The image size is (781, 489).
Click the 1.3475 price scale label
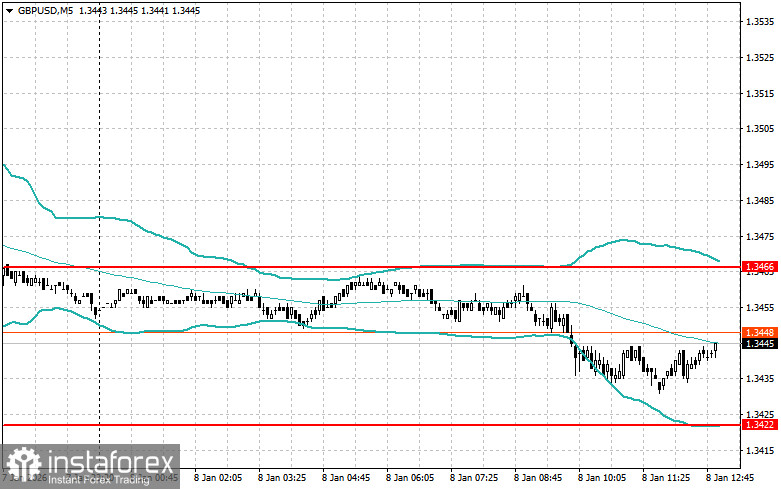pyautogui.click(x=758, y=237)
